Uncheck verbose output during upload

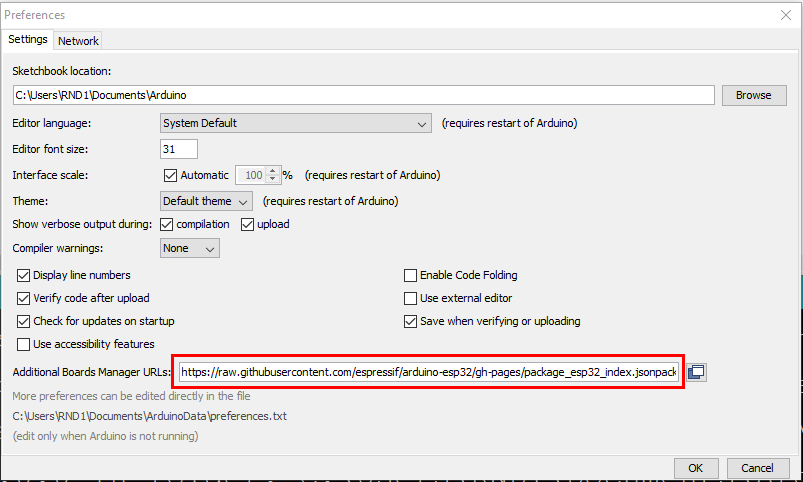click(248, 224)
